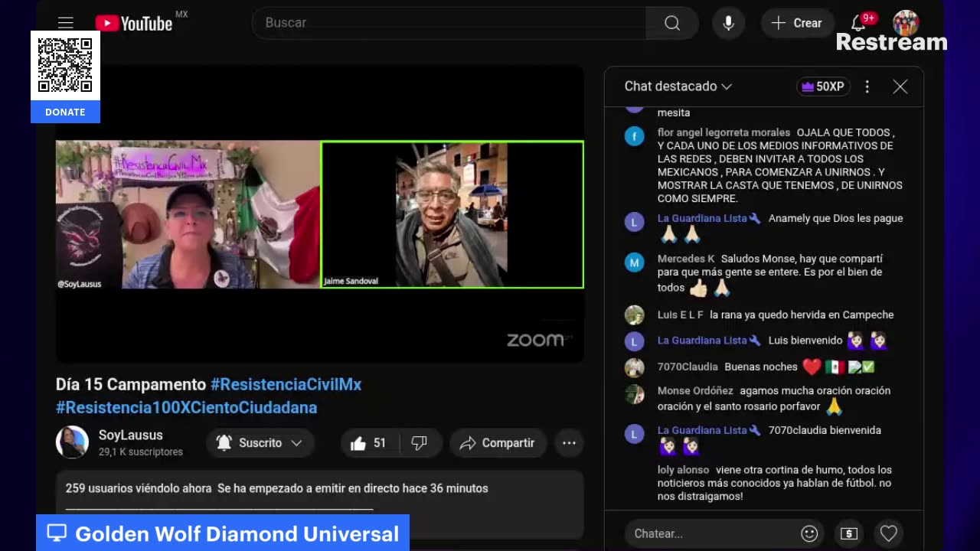
Task: Click the Jaime Sandoval video tile
Action: (452, 214)
